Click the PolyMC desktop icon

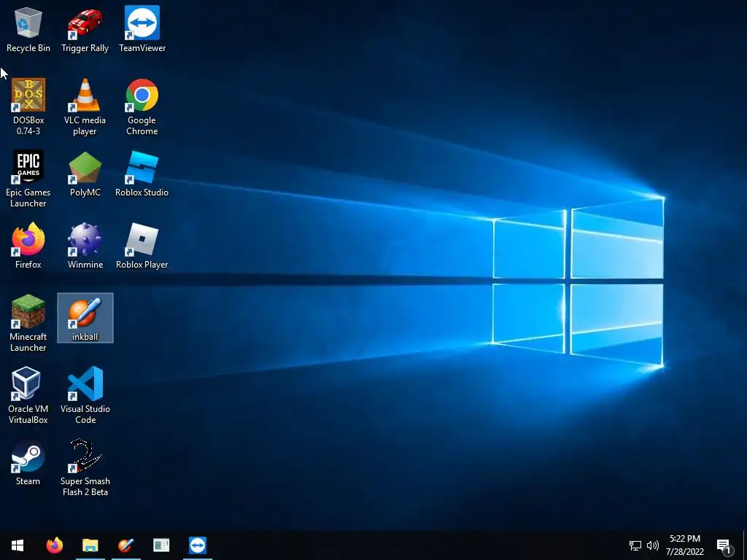[85, 174]
